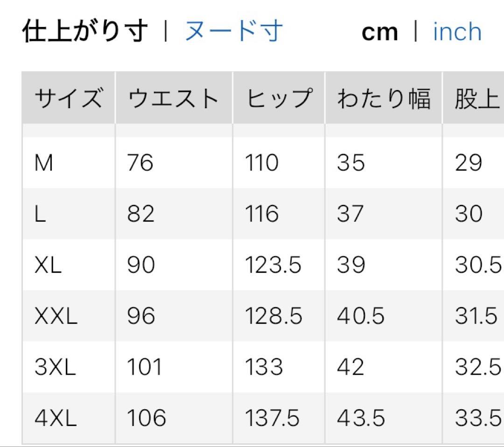
Task: Select the cm unit option
Action: (x=380, y=32)
